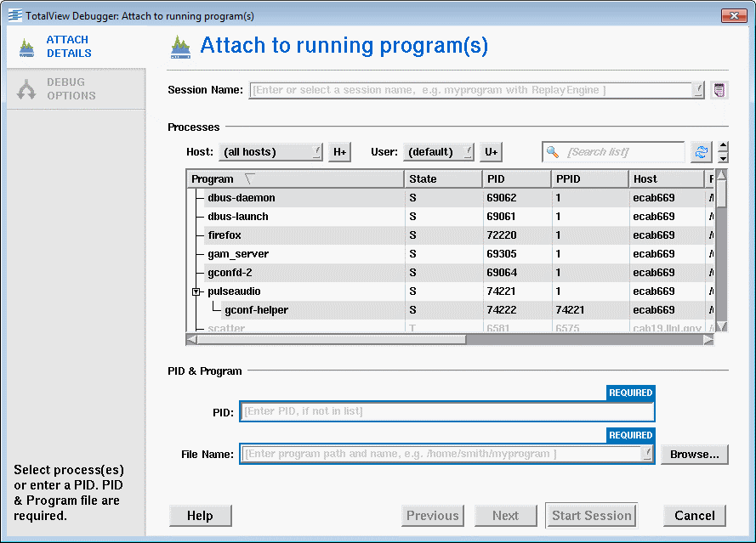The height and width of the screenshot is (543, 756).
Task: Collapse the pulseaudio tree node
Action: pos(196,291)
